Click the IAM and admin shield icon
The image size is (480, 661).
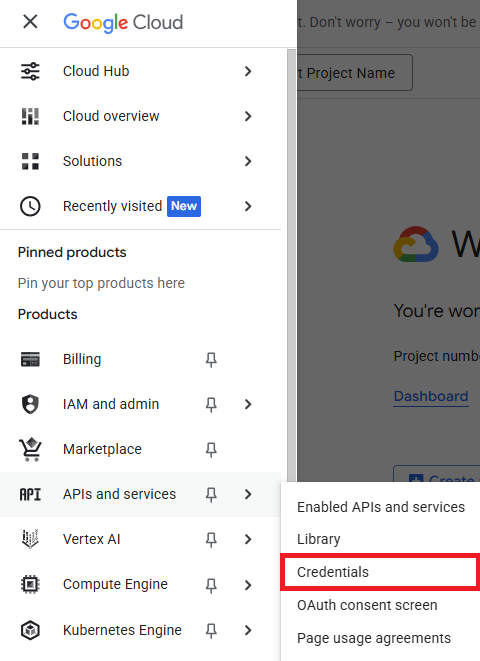[30, 404]
